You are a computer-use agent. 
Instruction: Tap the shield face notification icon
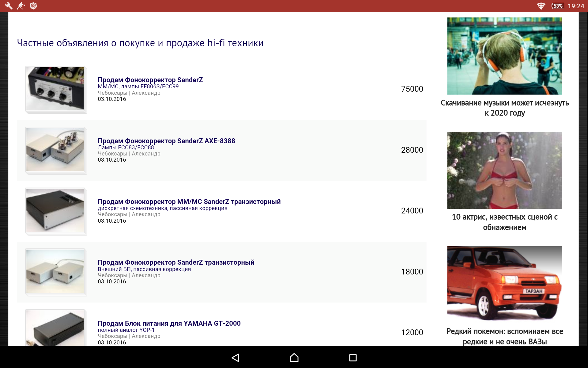[x=33, y=6]
